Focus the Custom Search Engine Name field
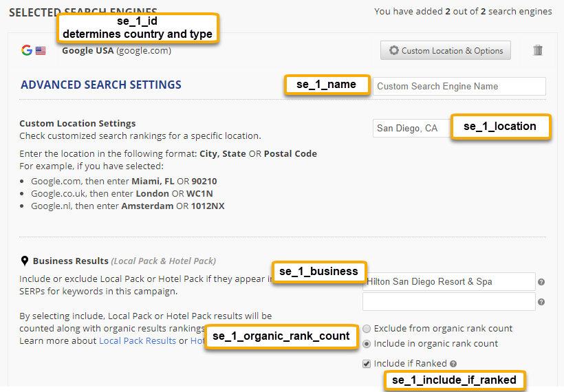Image resolution: width=564 pixels, height=392 pixels. (x=459, y=86)
